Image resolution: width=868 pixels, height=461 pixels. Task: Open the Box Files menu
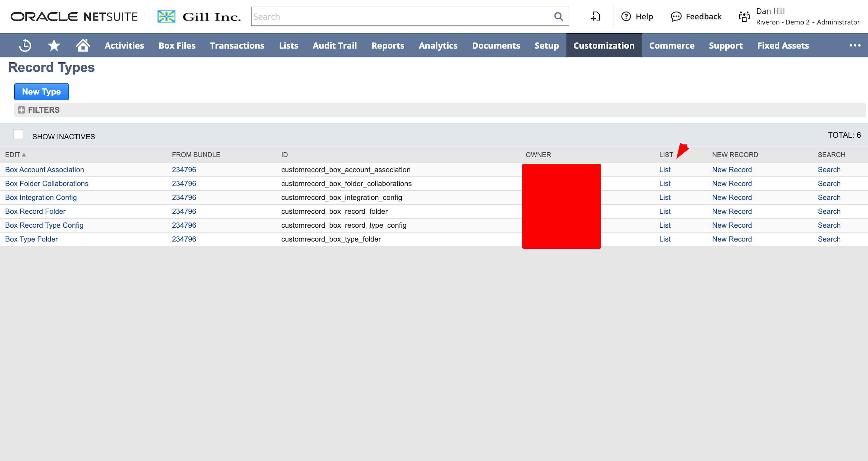(x=177, y=45)
